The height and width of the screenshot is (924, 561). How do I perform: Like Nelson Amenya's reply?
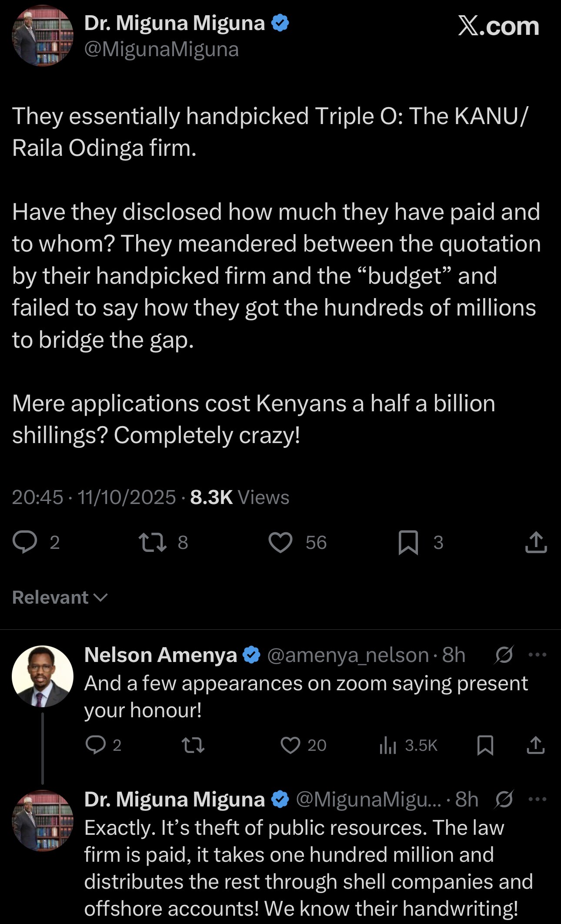pos(291,745)
